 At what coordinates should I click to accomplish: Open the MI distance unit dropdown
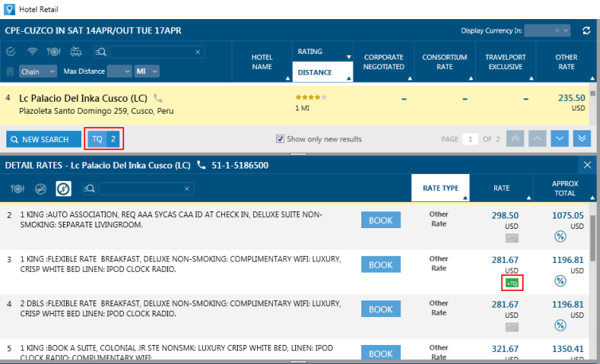146,72
